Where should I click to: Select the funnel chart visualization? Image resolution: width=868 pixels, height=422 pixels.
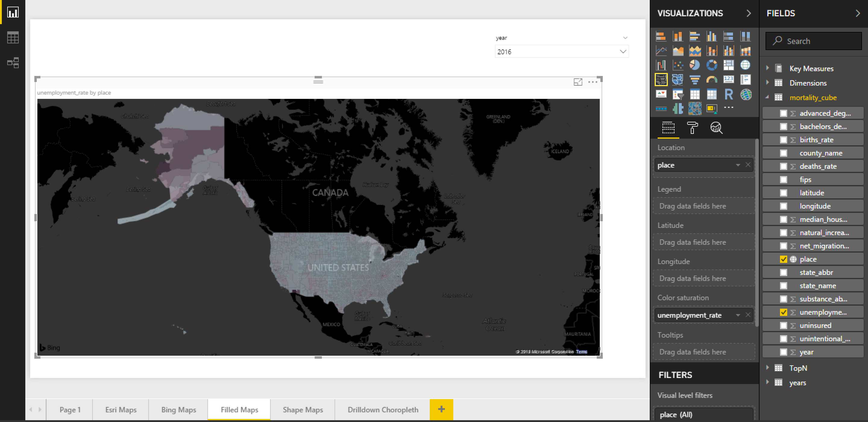[694, 80]
